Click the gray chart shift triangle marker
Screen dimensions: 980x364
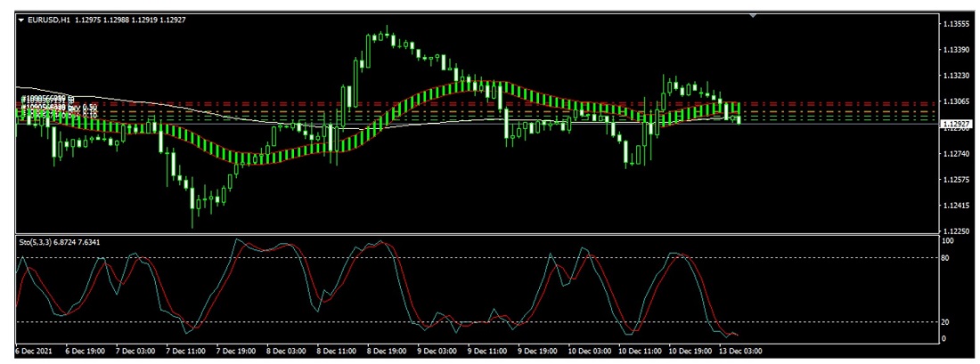754,14
